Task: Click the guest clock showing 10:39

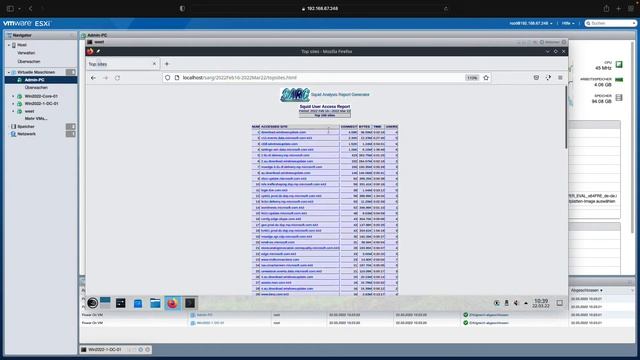Action: (x=541, y=303)
